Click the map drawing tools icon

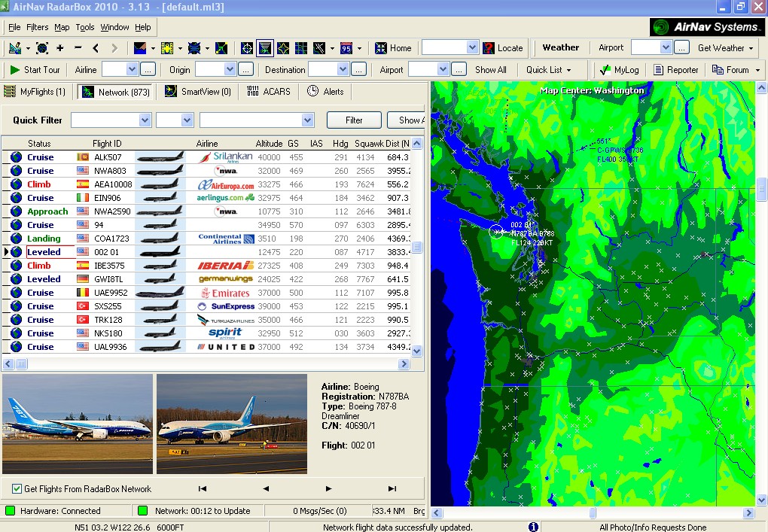coord(15,48)
